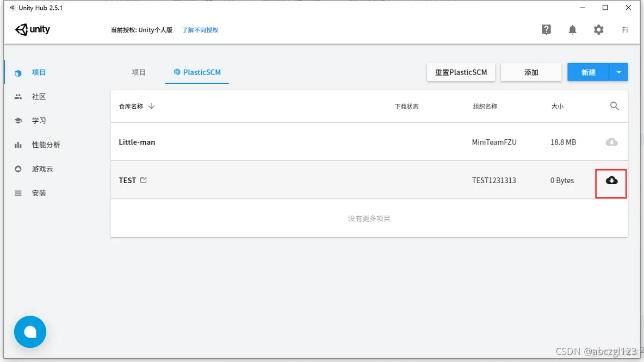Open the blue chat bubble button
The image size is (644, 362).
coord(30,332)
